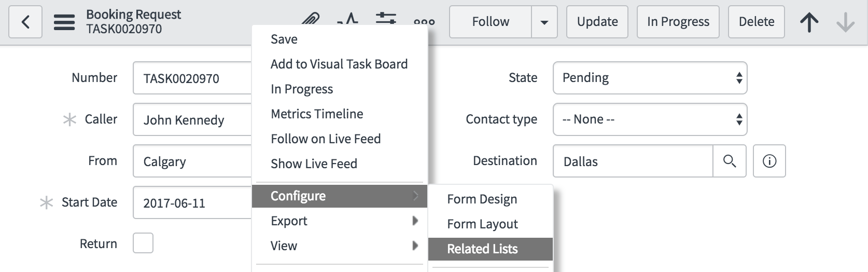Open the Contact type dropdown
868x272 pixels.
[650, 119]
